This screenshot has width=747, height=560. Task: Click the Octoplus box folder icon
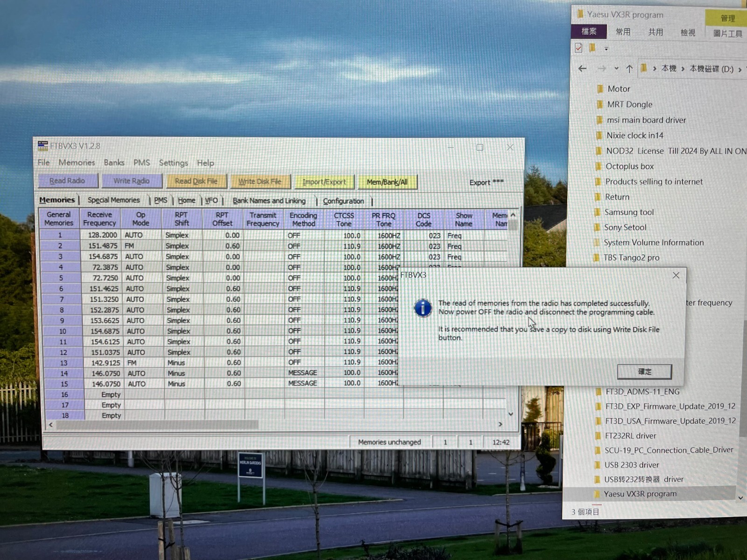598,166
